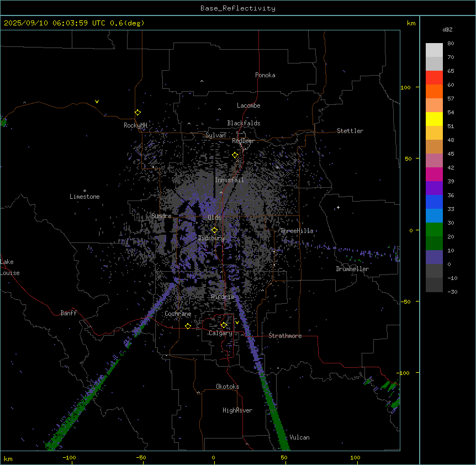This screenshot has height=465, width=476.
Task: Click the white plus marker north of Drumheller
Action: pyautogui.click(x=338, y=207)
